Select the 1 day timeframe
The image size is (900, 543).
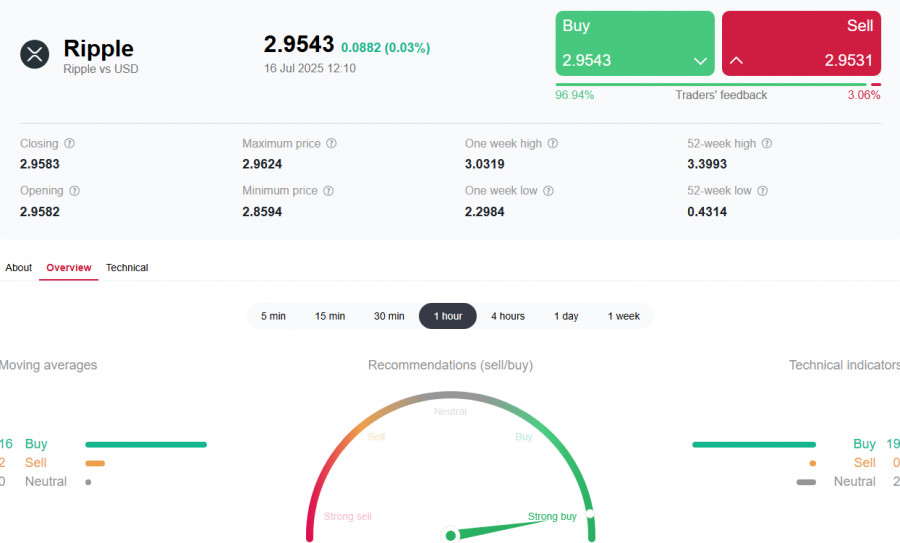pyautogui.click(x=566, y=316)
